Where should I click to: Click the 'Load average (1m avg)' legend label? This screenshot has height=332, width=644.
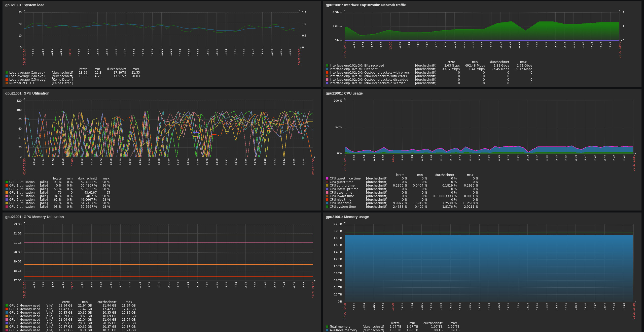click(27, 73)
